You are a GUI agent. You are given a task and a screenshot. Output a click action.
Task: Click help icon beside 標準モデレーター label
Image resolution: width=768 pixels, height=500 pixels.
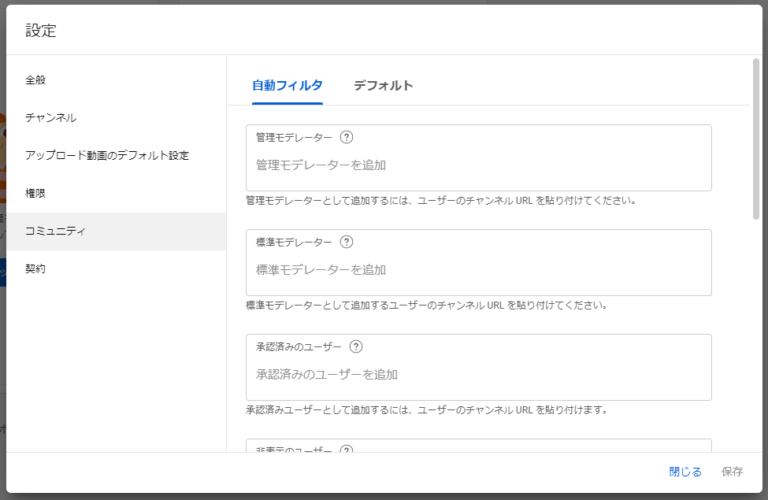[347, 242]
